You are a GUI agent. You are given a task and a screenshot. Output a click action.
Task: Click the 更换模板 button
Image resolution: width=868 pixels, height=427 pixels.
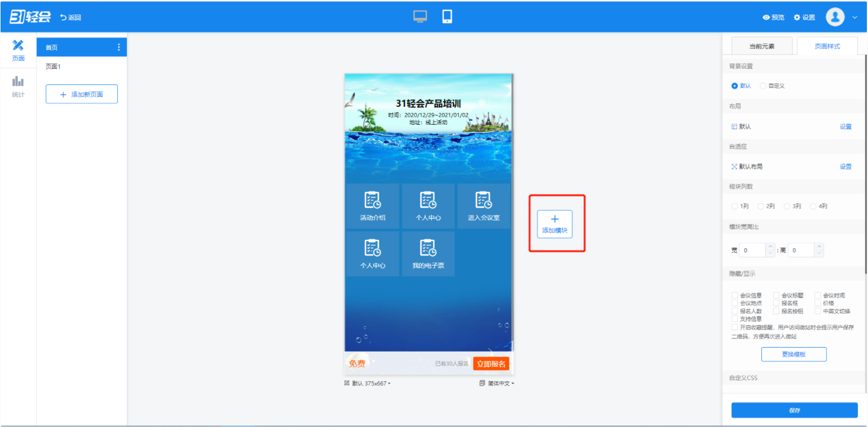794,354
